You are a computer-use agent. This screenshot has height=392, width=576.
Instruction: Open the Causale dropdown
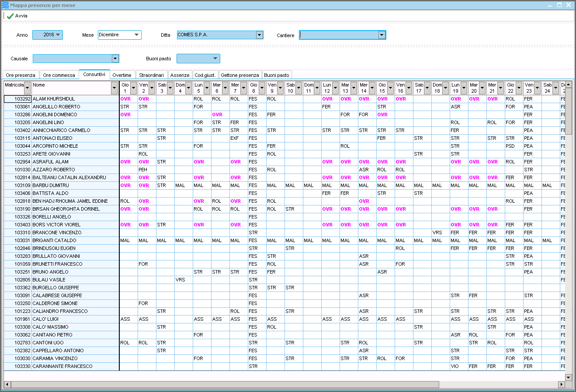point(115,59)
